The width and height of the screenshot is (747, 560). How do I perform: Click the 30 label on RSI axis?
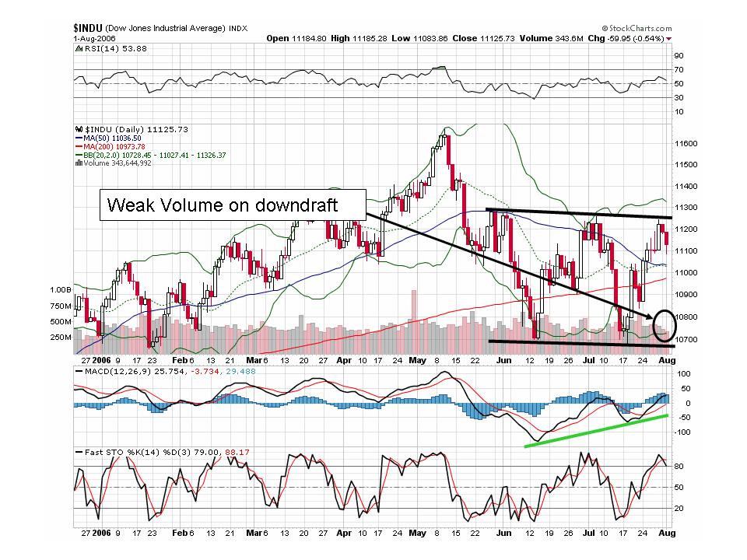pos(679,98)
